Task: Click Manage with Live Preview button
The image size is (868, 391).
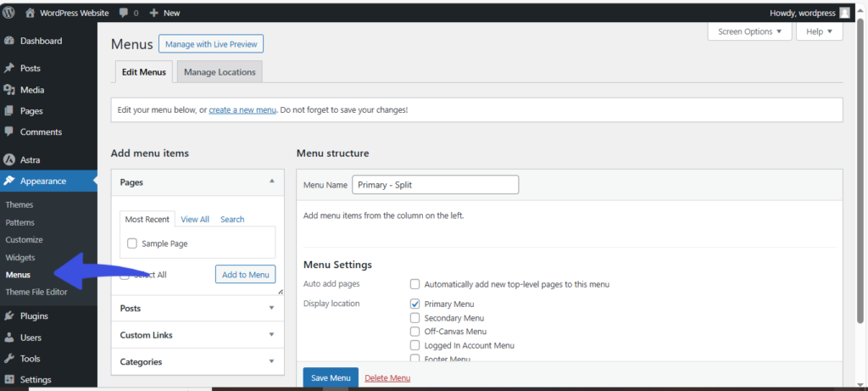Action: coord(211,44)
